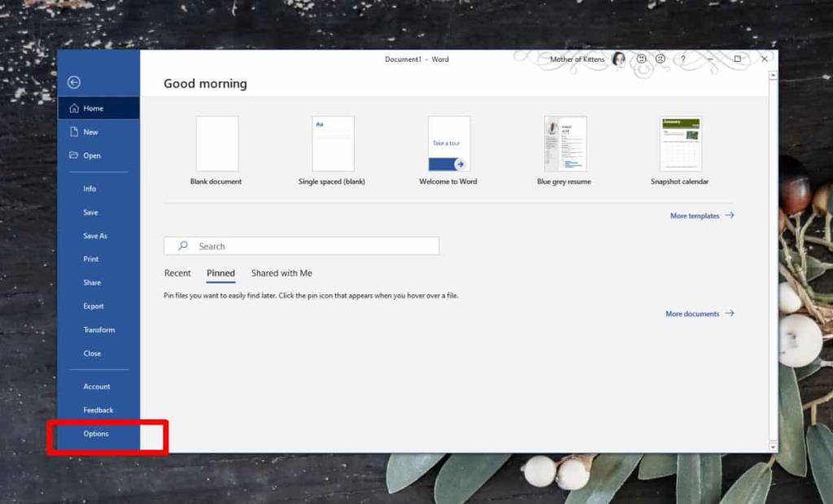Screen dimensions: 833x504
Task: Open the Shared with Me tab
Action: (281, 272)
